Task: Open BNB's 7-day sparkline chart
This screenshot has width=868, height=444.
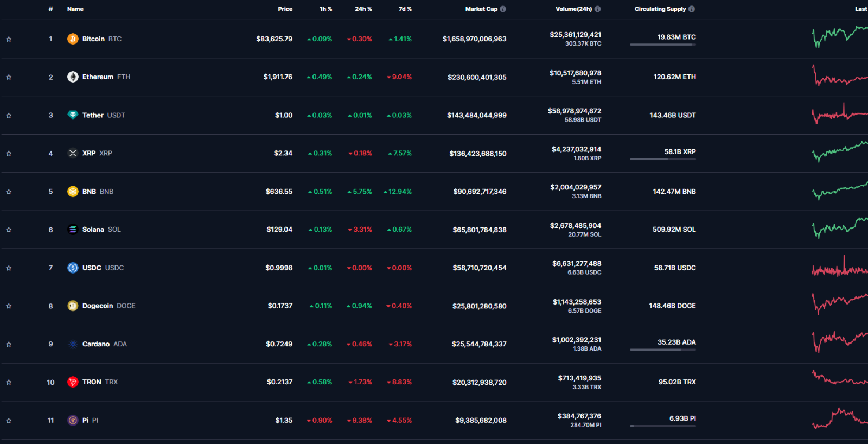Action: [x=840, y=191]
